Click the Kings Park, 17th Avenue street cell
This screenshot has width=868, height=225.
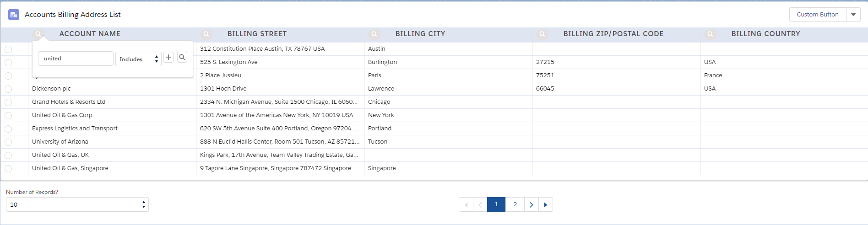coord(279,155)
